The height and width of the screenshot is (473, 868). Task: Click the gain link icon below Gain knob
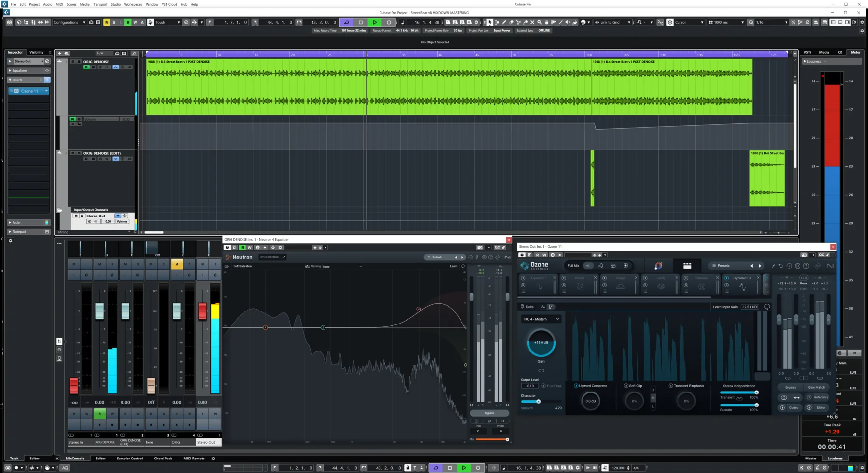click(x=541, y=370)
